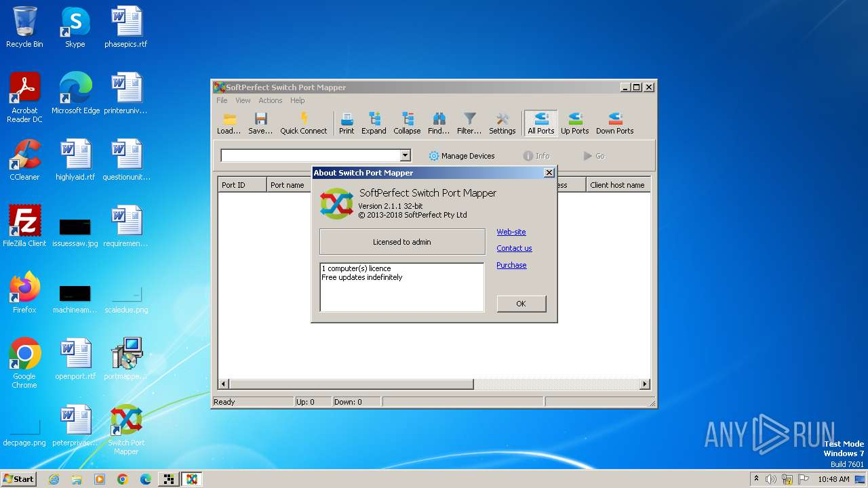Select the openport.rtf desktop file
Image resolution: width=868 pixels, height=488 pixels.
tap(75, 359)
